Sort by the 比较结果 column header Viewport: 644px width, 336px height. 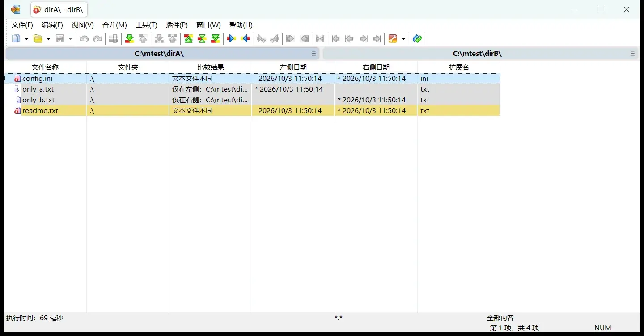coord(211,67)
